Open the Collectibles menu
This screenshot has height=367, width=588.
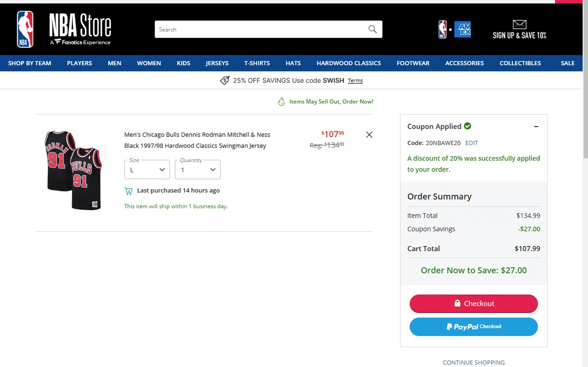tap(520, 63)
